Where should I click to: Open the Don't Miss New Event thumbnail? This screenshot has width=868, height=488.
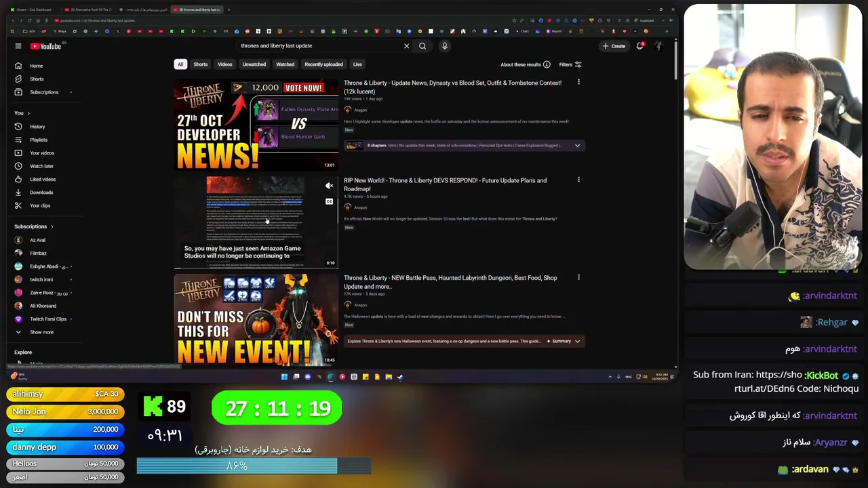[x=256, y=319]
